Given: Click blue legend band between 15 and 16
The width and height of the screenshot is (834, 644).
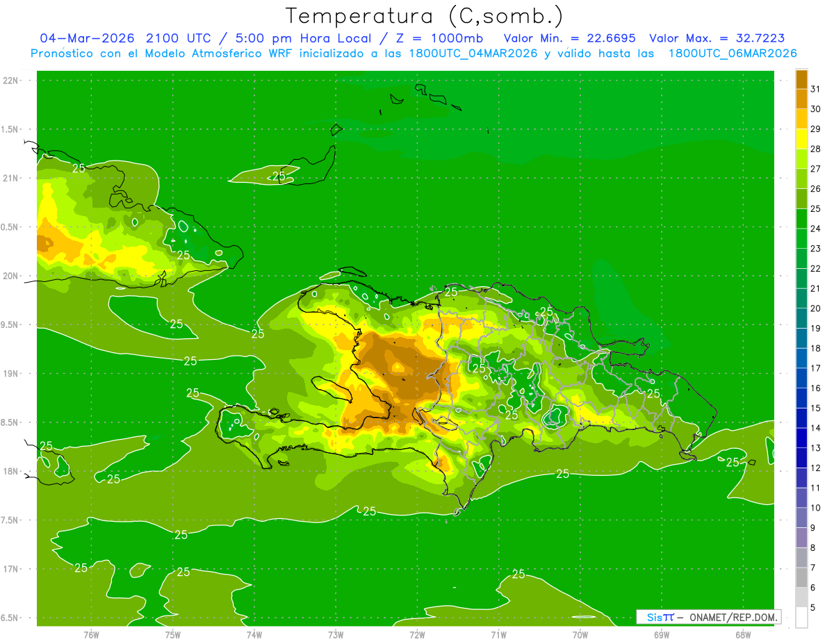Looking at the screenshot, I should [801, 398].
